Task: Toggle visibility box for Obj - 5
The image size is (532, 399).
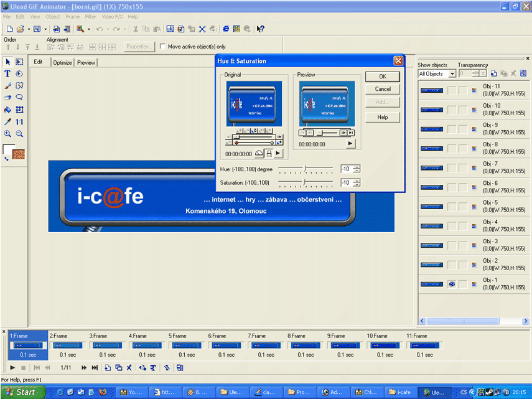Action: pyautogui.click(x=452, y=207)
